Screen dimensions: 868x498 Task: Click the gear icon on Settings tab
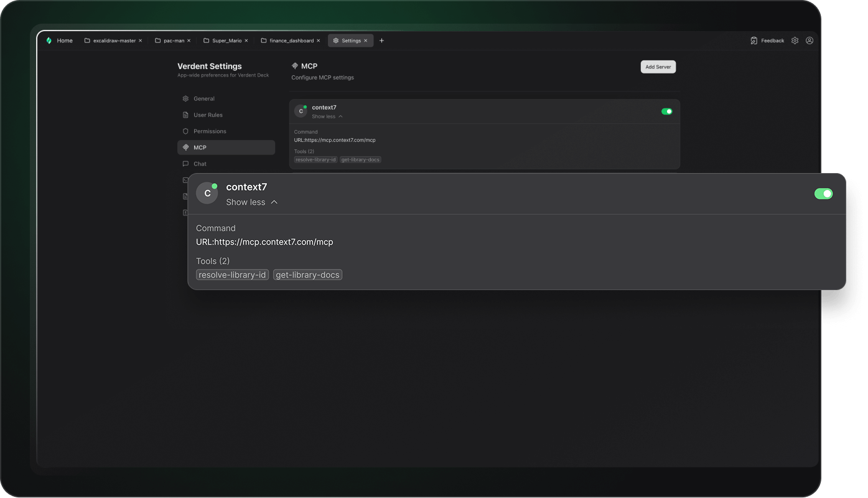click(336, 40)
